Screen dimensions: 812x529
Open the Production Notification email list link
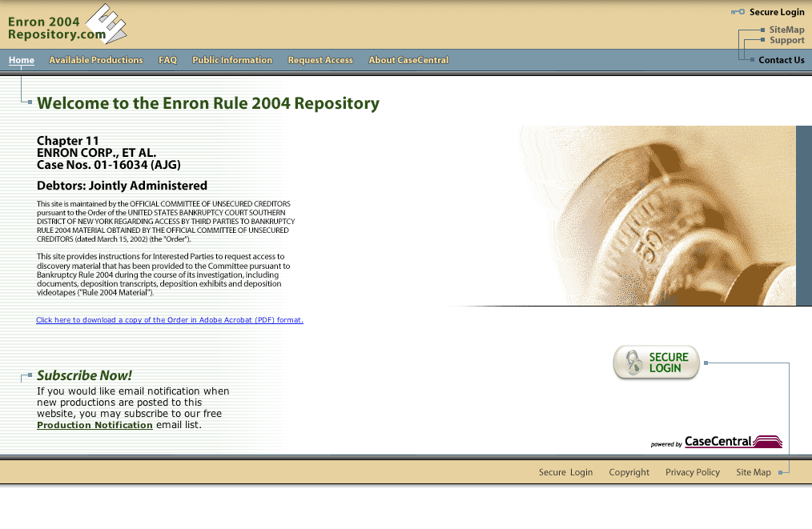94,425
